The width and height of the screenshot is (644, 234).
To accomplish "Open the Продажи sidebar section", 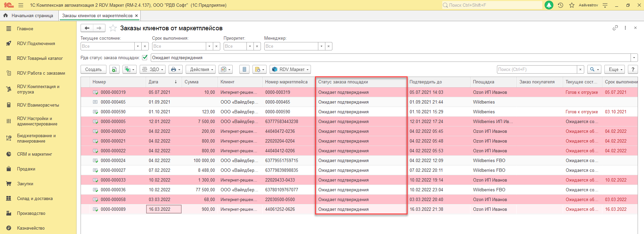I will click(26, 169).
